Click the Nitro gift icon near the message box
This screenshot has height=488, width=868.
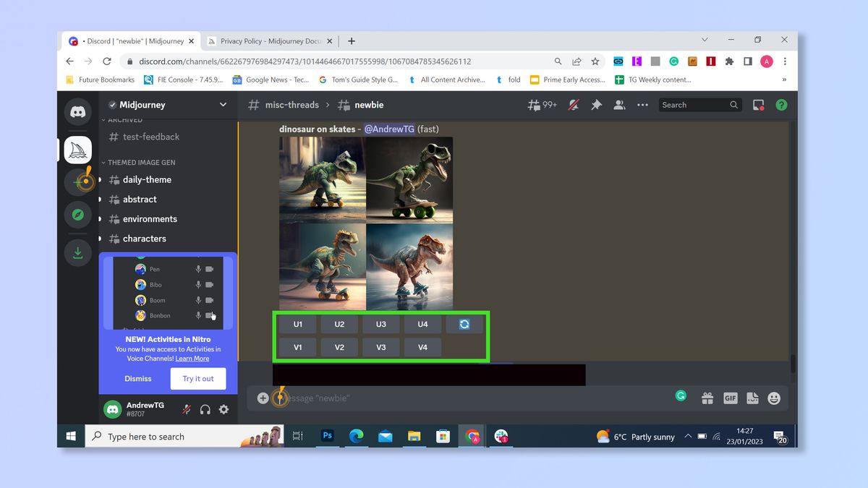[707, 398]
